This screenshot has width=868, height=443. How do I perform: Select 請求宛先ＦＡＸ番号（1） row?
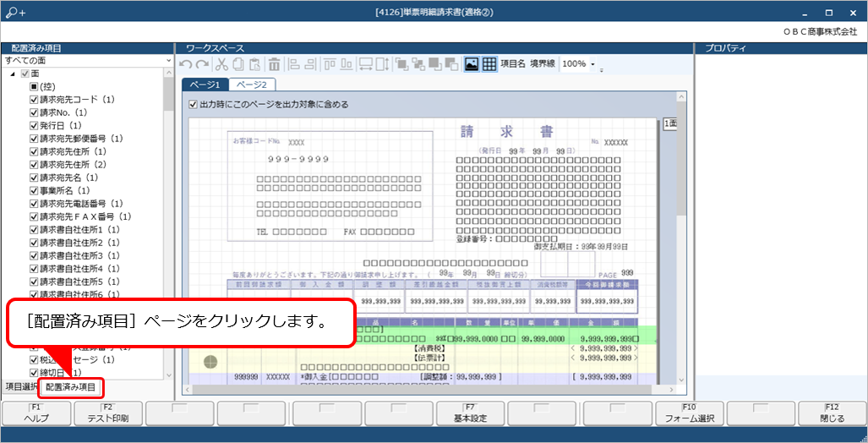click(x=80, y=216)
